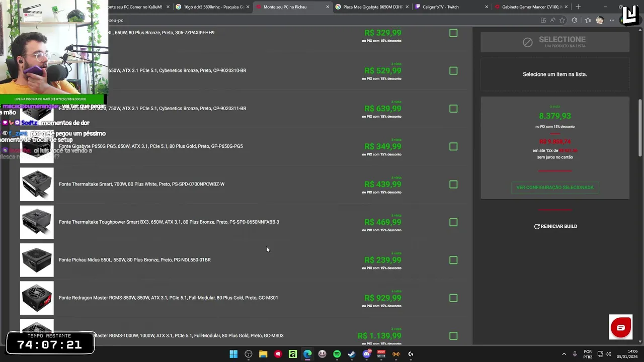The image size is (644, 362).
Task: Check Thermaltake Toughpower Smart BX3 box
Action: point(453,222)
